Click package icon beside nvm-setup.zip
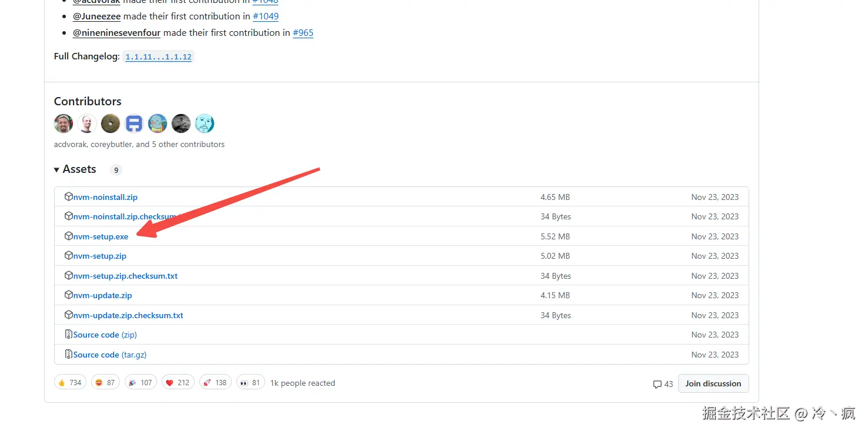This screenshot has width=868, height=434. 69,256
